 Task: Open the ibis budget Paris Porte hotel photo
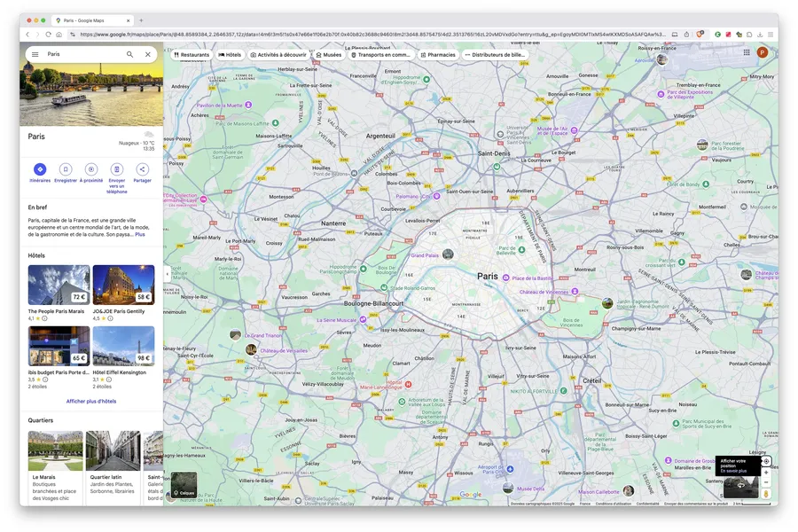pos(59,346)
